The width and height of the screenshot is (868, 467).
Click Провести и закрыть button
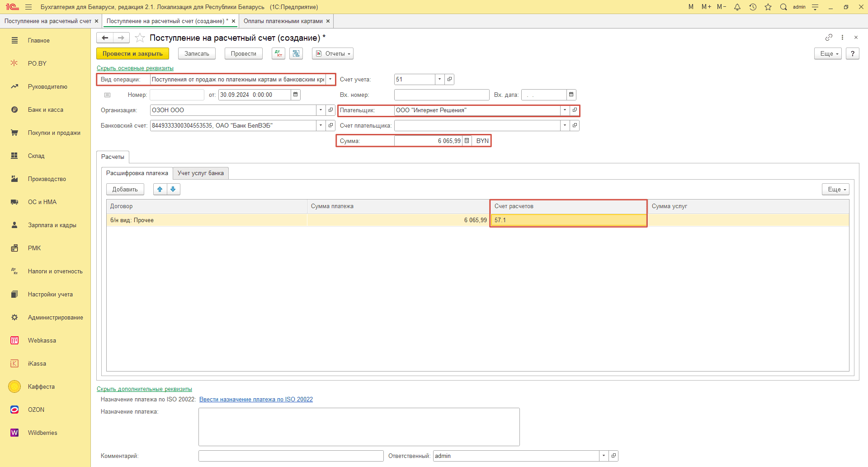[x=132, y=53]
